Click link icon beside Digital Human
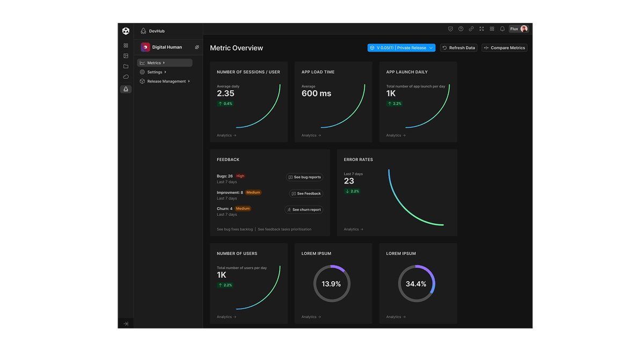Image resolution: width=644 pixels, height=351 pixels. (197, 47)
